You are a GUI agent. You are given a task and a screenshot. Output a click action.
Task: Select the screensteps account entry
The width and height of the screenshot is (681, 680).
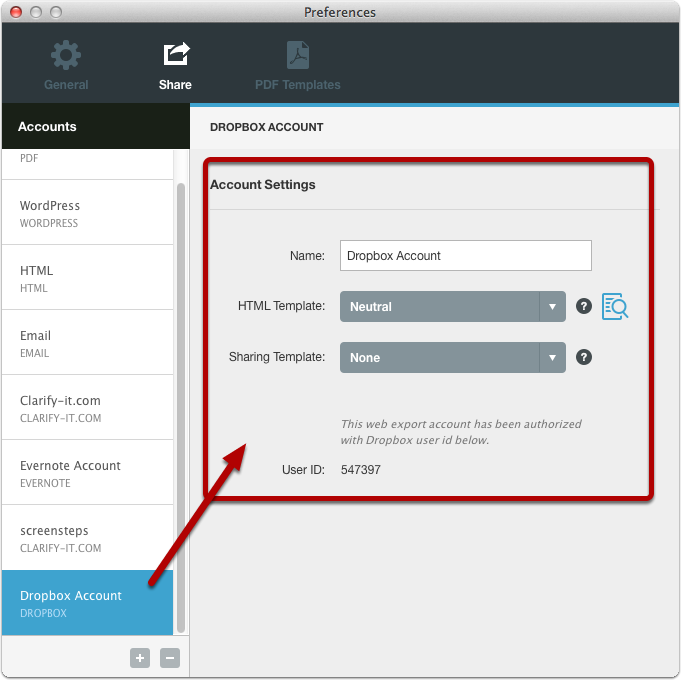pos(87,538)
